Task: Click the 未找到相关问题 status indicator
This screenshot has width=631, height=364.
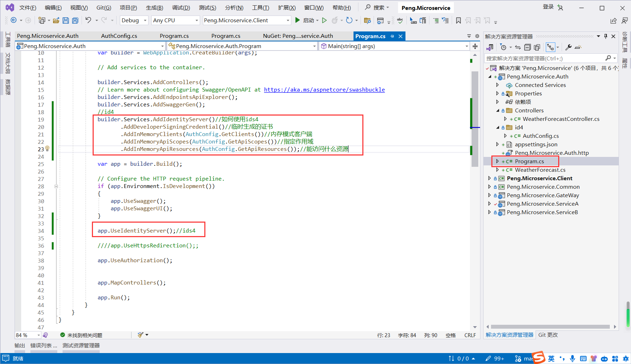Action: click(x=81, y=335)
